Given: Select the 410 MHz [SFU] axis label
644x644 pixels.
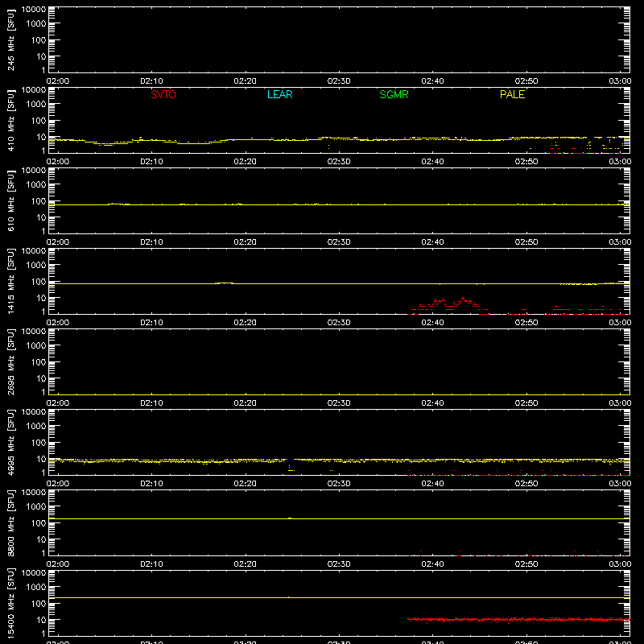Looking at the screenshot, I should (10, 120).
